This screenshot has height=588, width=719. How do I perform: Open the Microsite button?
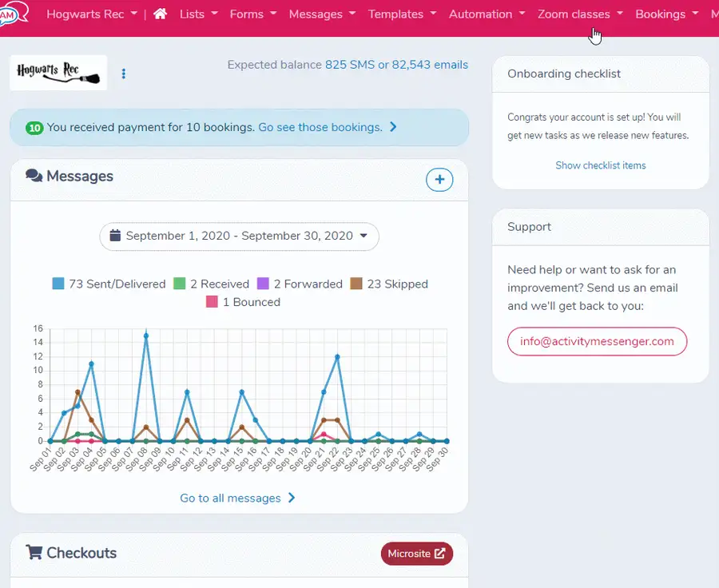[416, 554]
